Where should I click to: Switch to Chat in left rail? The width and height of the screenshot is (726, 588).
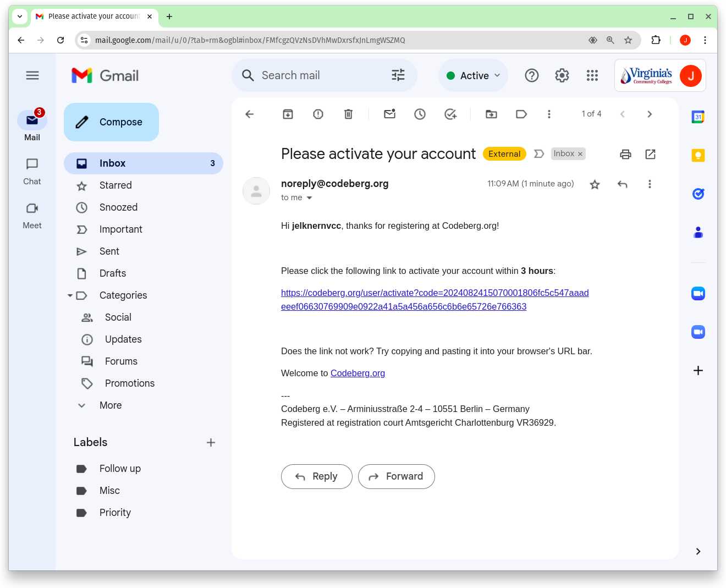tap(32, 172)
